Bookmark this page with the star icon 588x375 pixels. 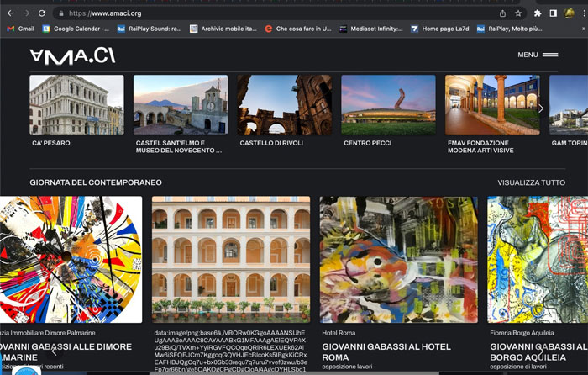[518, 13]
